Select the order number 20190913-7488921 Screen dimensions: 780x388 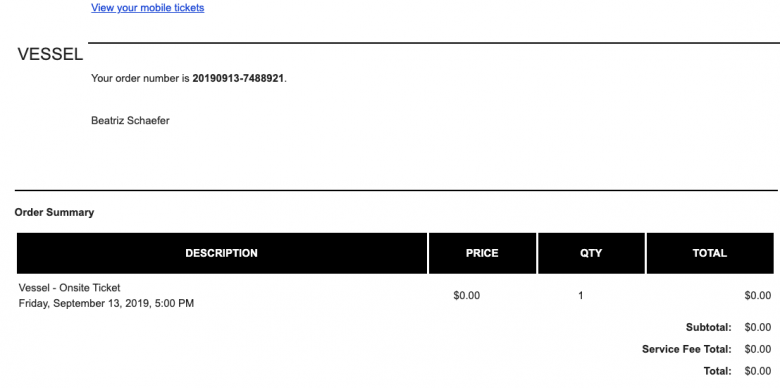pyautogui.click(x=238, y=79)
